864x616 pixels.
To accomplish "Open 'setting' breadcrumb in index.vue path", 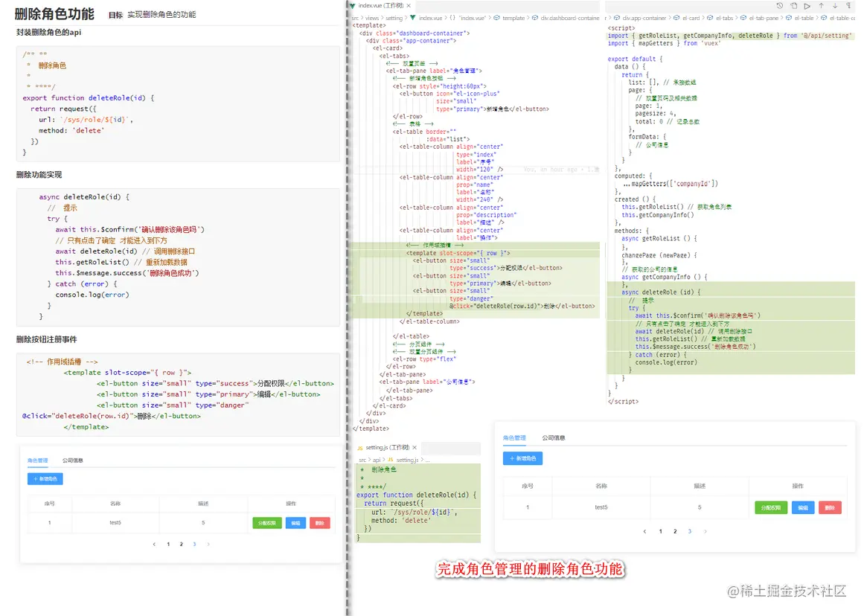I will pos(394,18).
